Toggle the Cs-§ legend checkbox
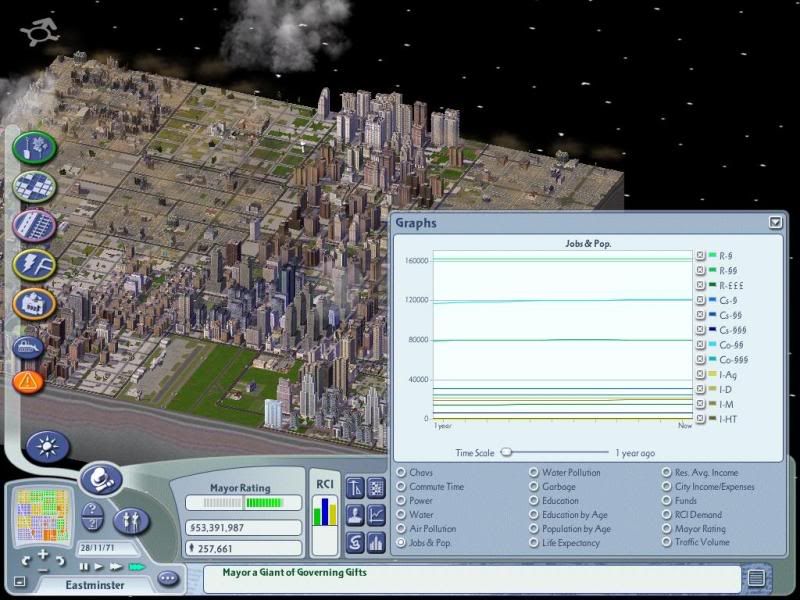 [700, 300]
